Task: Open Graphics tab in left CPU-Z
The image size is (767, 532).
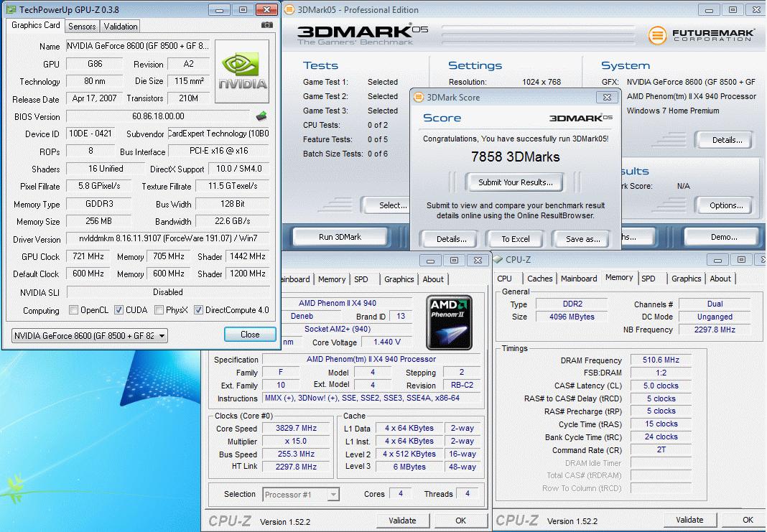Action: (399, 279)
